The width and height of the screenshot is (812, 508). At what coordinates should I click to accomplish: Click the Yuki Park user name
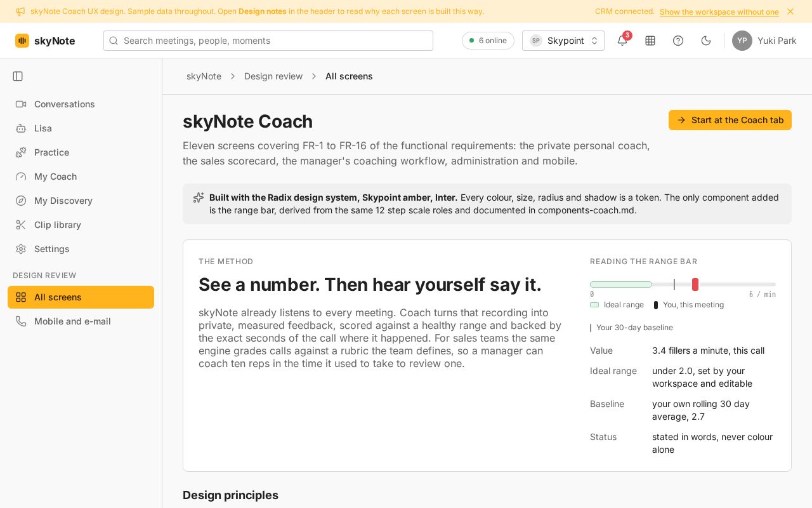point(777,41)
